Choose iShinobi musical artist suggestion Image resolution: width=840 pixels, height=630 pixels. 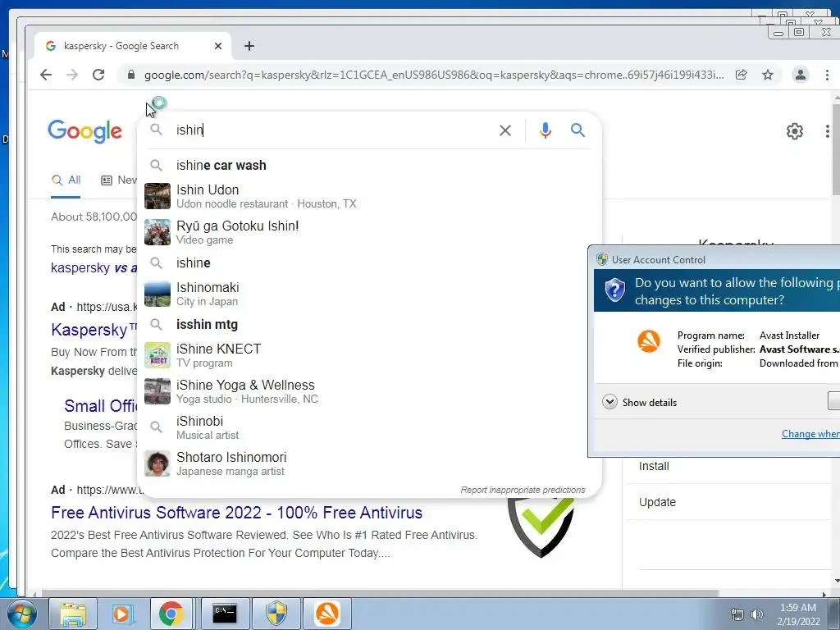click(370, 427)
